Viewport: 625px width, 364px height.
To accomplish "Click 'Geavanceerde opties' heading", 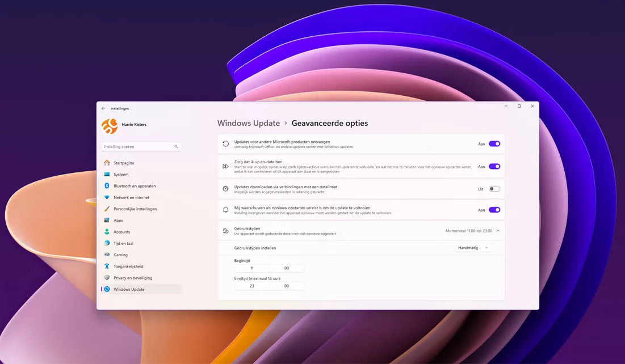I will point(330,123).
